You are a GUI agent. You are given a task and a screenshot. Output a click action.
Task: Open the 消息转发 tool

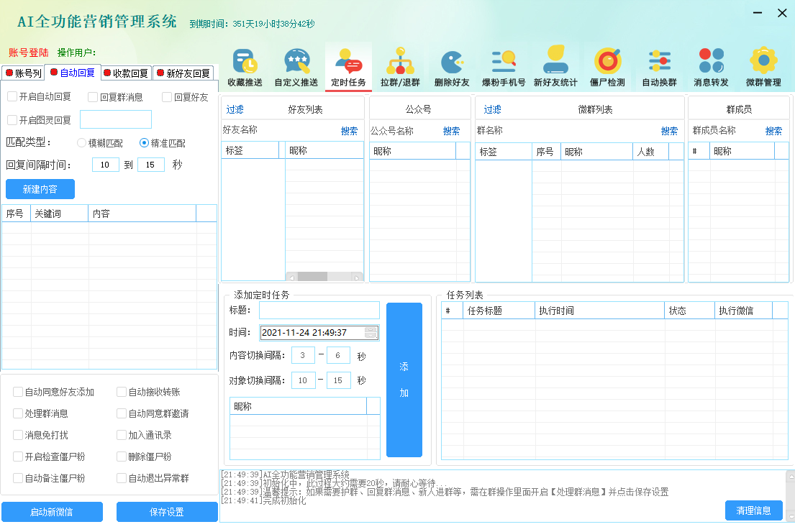[711, 68]
